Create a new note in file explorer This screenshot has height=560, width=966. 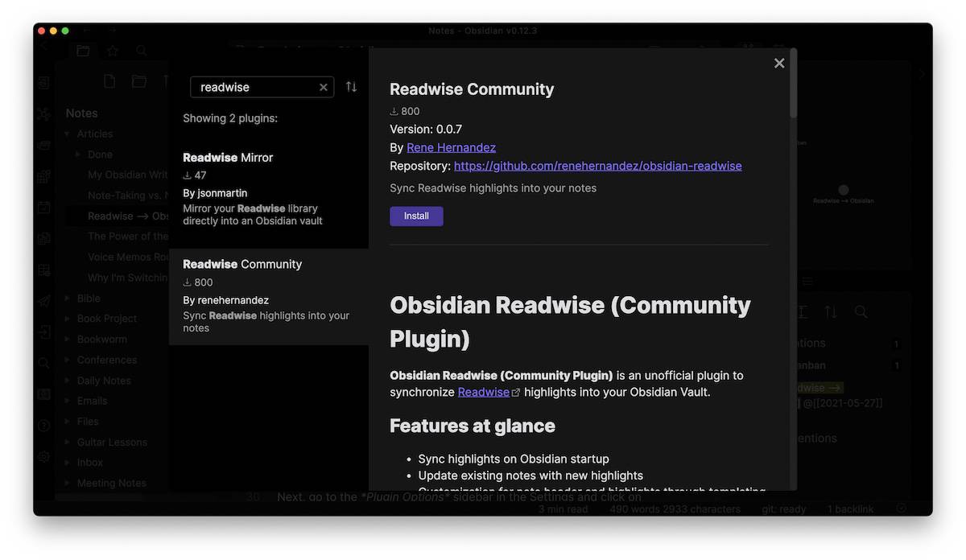(x=109, y=81)
